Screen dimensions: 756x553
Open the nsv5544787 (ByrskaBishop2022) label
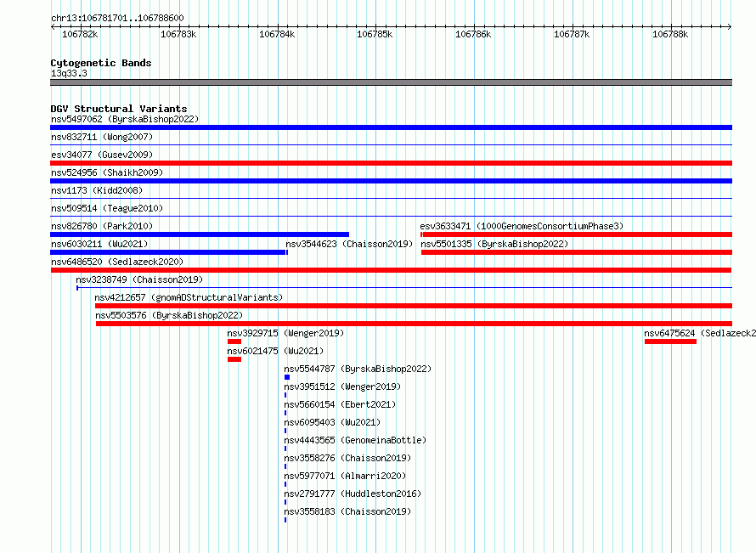(358, 369)
